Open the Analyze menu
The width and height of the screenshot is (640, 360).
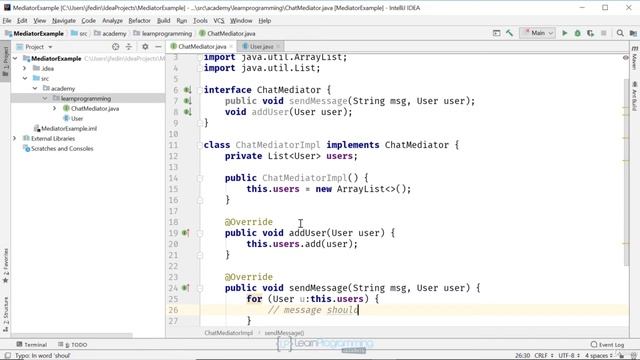pyautogui.click(x=112, y=20)
